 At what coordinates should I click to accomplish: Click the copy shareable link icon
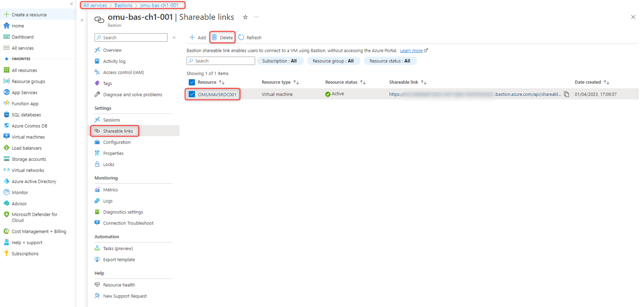(x=566, y=94)
